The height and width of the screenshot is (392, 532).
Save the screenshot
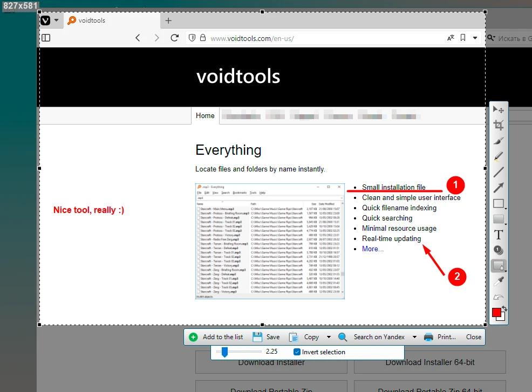pos(267,337)
